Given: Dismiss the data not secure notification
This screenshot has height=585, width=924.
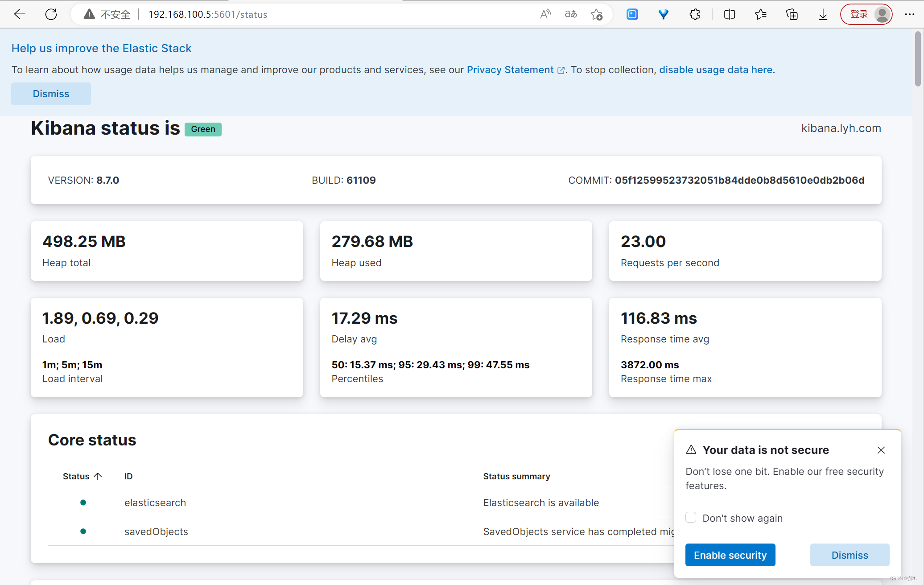Looking at the screenshot, I should coord(850,555).
